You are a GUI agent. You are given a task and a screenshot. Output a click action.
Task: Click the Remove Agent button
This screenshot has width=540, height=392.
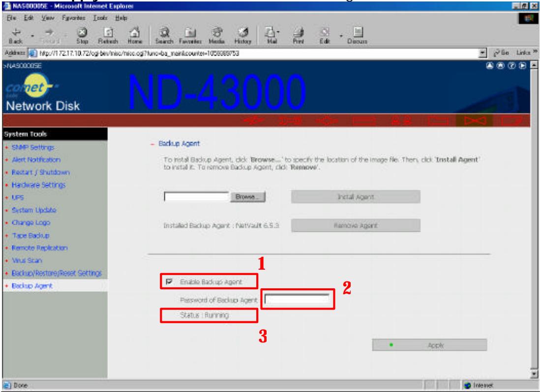pos(356,225)
